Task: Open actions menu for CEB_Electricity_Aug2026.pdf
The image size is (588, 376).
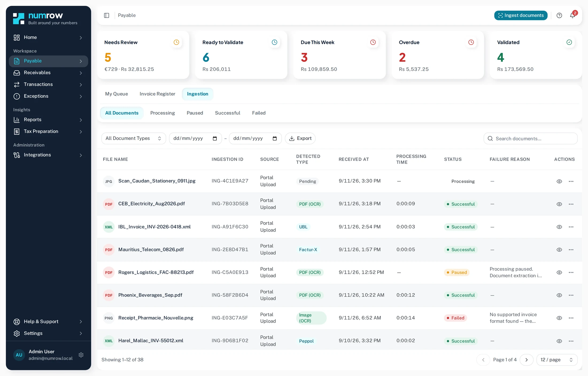Action: coord(571,204)
